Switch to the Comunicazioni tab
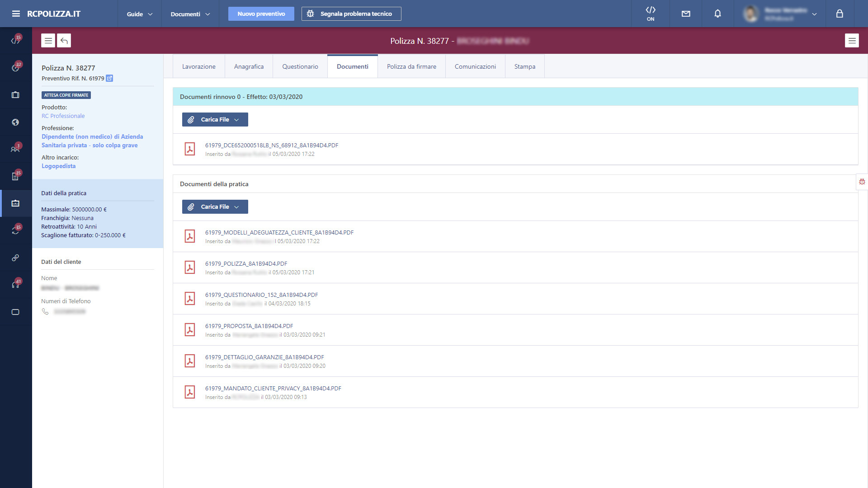The image size is (868, 488). [x=475, y=66]
